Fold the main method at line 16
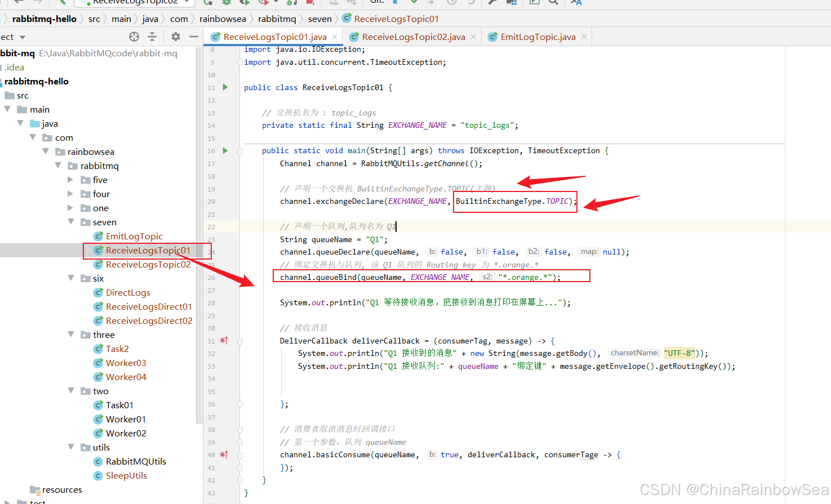This screenshot has width=831, height=504. [x=240, y=151]
